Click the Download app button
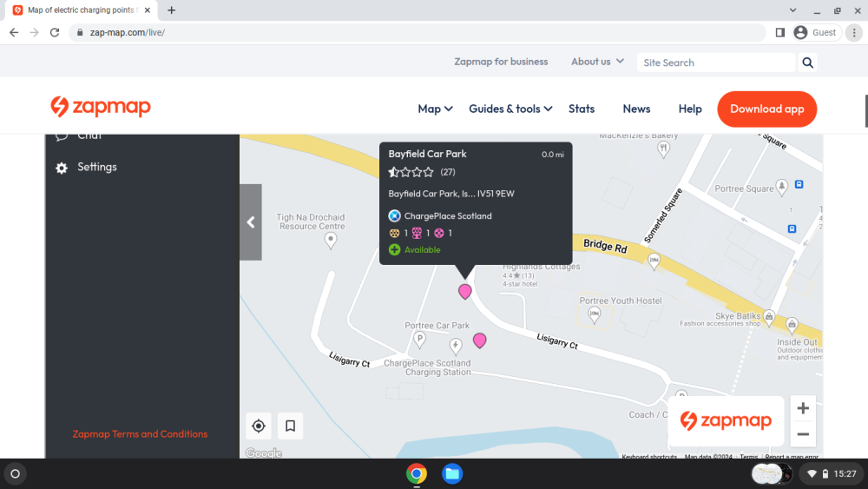The image size is (868, 489). (766, 109)
